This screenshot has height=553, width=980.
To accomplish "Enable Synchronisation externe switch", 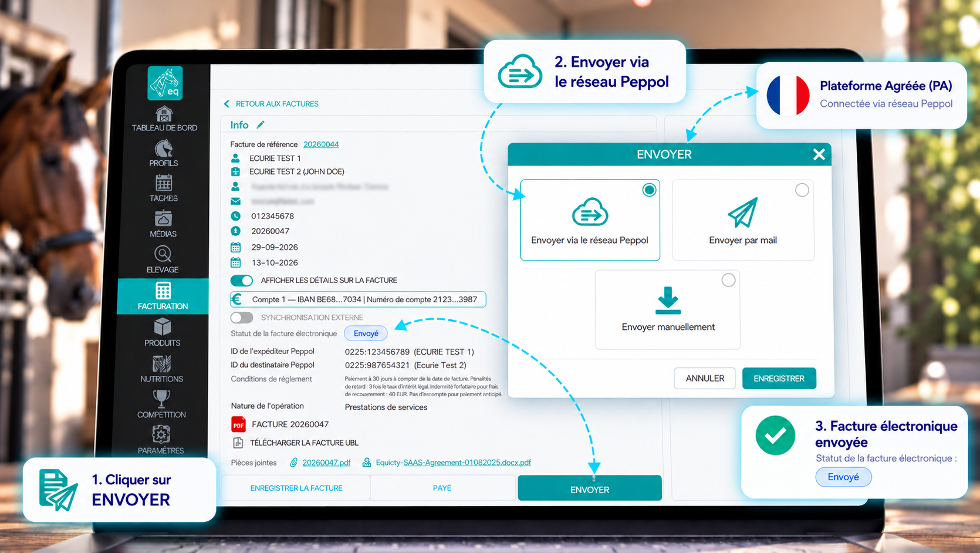I will tap(242, 318).
